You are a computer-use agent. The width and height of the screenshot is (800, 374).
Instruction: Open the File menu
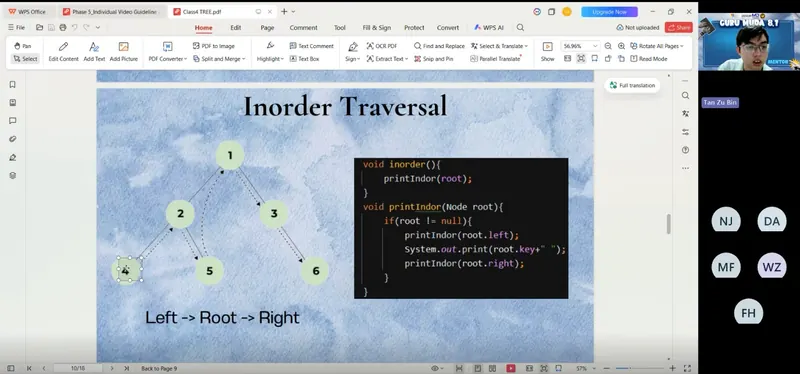click(x=17, y=28)
